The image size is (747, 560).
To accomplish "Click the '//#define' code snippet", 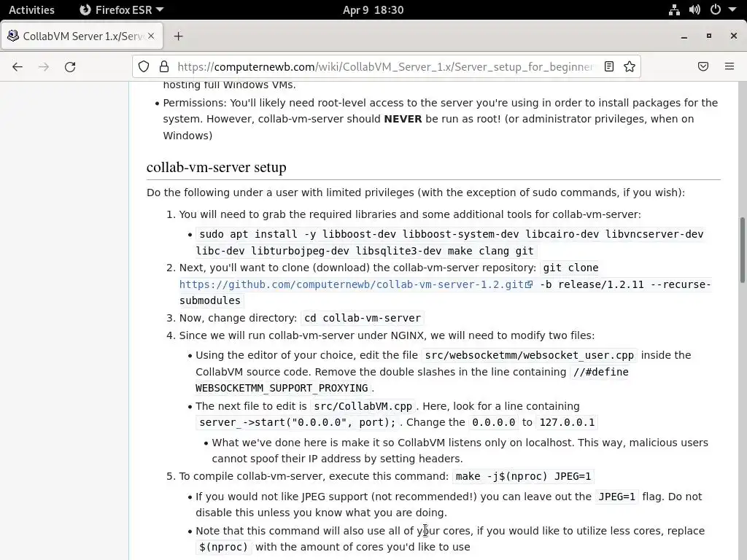I will [601, 372].
